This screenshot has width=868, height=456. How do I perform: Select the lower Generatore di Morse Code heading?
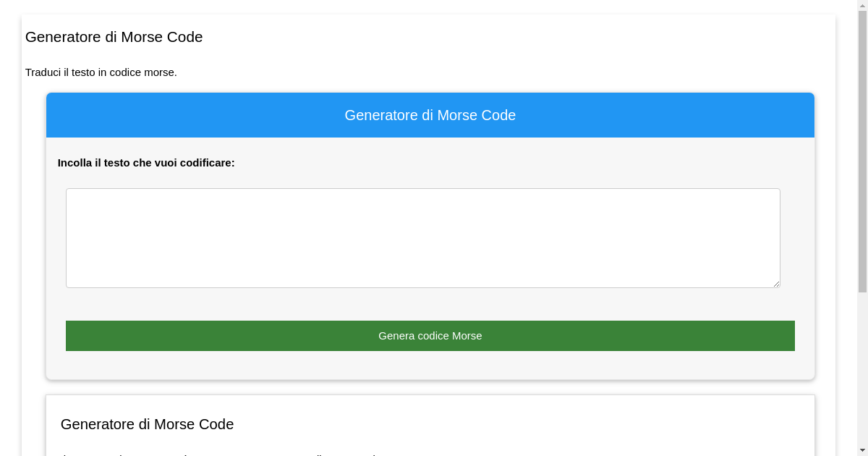tap(147, 424)
